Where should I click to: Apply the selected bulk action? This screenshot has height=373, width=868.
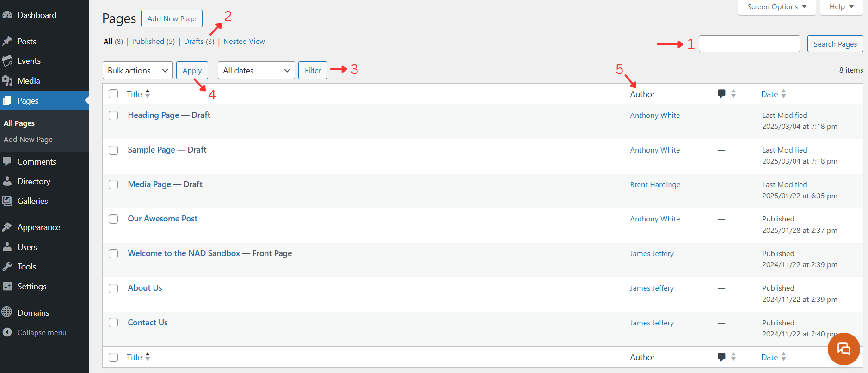(x=192, y=70)
